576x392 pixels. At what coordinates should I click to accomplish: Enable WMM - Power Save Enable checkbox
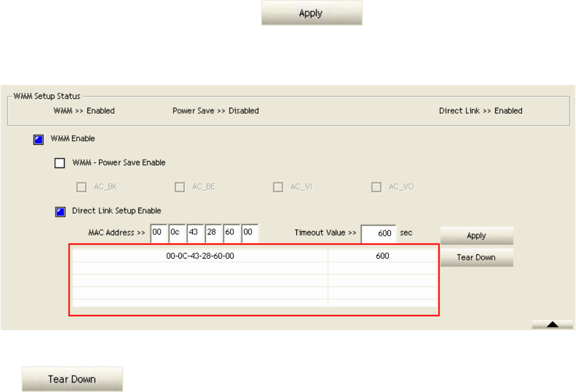click(x=59, y=163)
